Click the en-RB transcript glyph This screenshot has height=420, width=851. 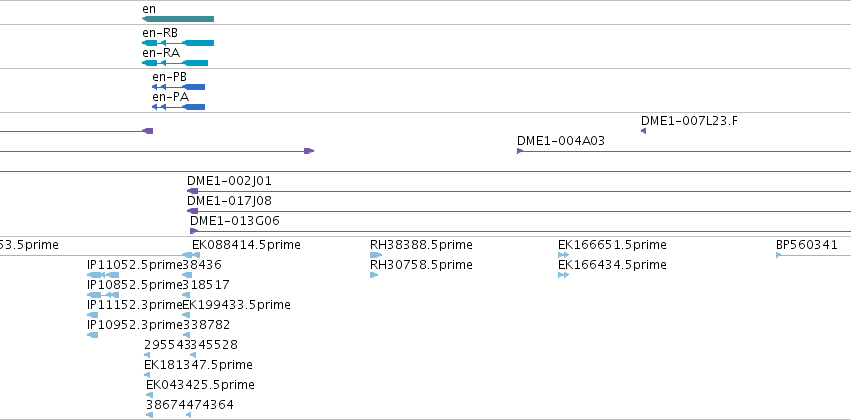click(x=178, y=43)
